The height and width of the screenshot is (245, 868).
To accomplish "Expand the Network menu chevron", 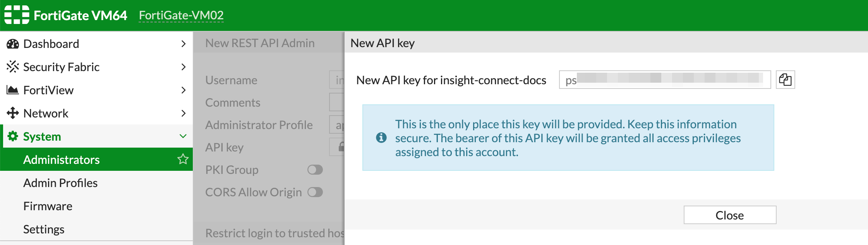I will point(183,113).
